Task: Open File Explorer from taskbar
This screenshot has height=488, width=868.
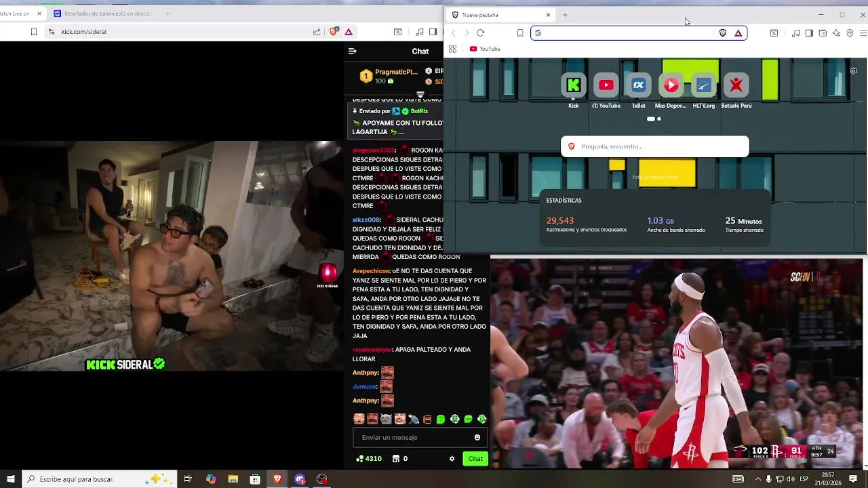Action: [233, 479]
